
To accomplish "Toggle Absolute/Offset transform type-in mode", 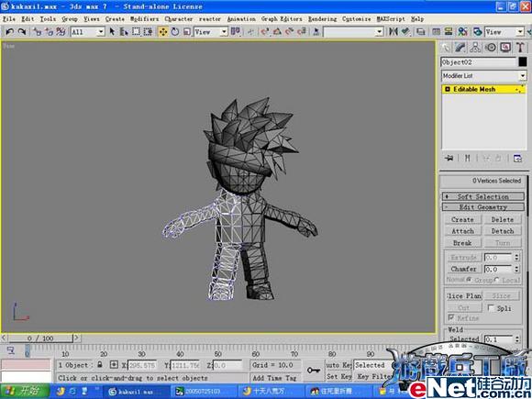I will 114,365.
